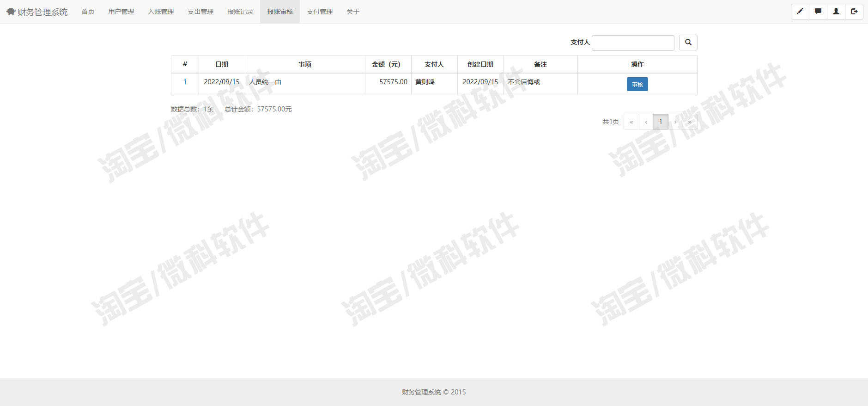The width and height of the screenshot is (868, 406).
Task: Open 入账管理 menu item
Action: click(x=161, y=12)
